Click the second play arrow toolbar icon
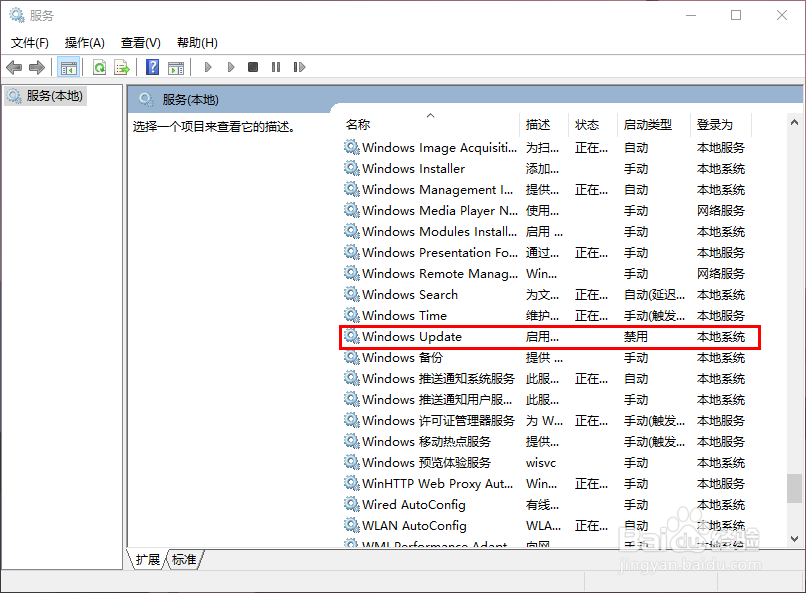This screenshot has width=806, height=593. point(231,67)
